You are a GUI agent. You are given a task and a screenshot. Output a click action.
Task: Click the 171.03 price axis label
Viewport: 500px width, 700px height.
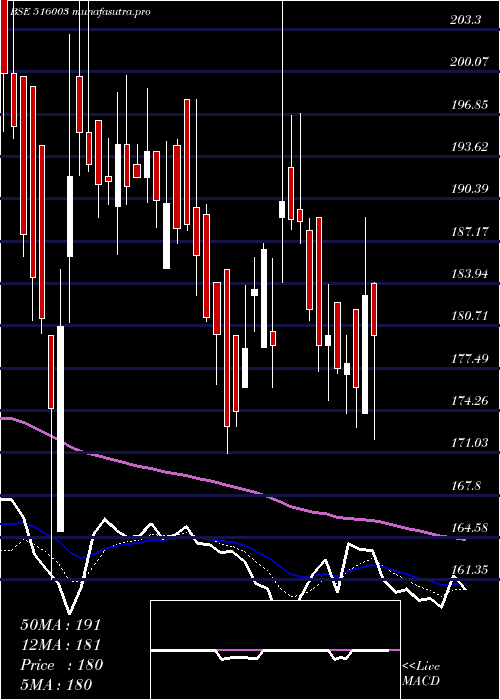(469, 443)
